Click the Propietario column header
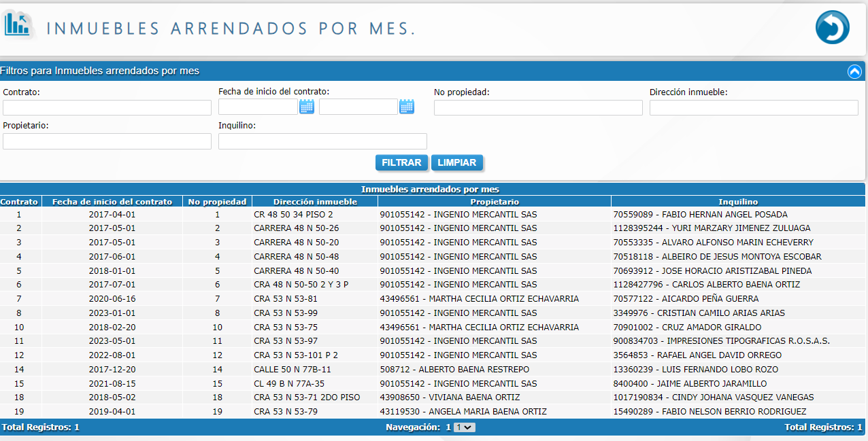This screenshot has width=868, height=441. (494, 202)
